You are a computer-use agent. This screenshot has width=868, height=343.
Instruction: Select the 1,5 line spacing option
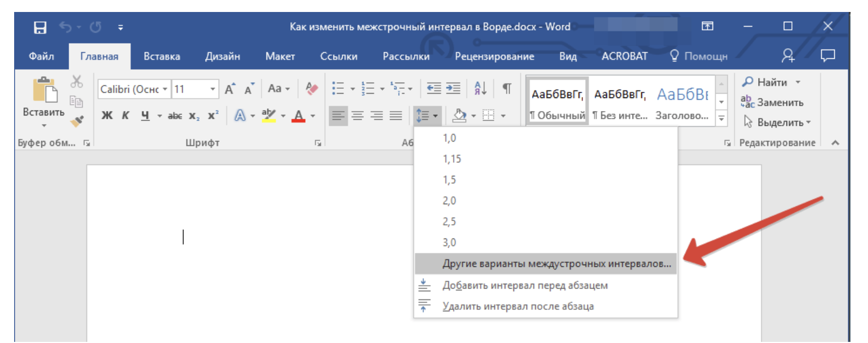click(x=449, y=180)
